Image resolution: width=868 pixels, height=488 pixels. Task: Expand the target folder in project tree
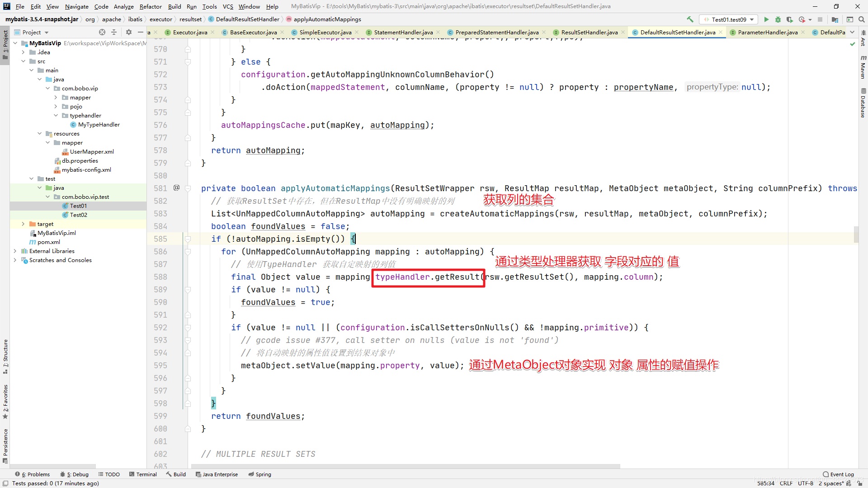click(x=24, y=224)
